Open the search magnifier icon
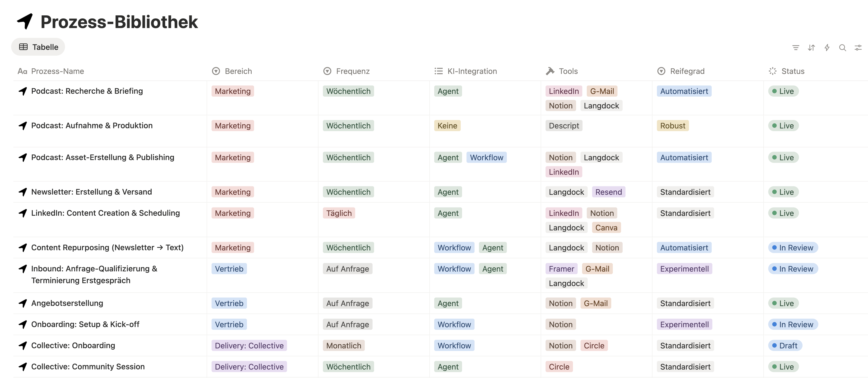 pyautogui.click(x=842, y=47)
